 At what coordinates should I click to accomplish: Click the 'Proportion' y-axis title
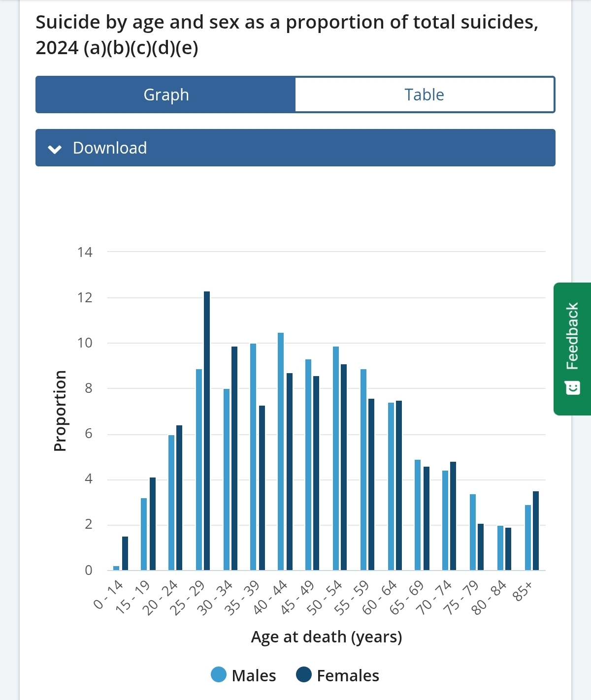(60, 411)
